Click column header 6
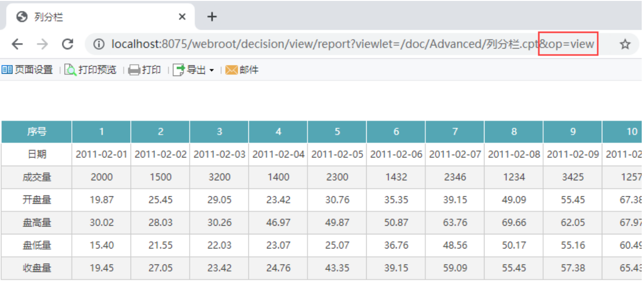This screenshot has height=281, width=644. click(x=396, y=132)
